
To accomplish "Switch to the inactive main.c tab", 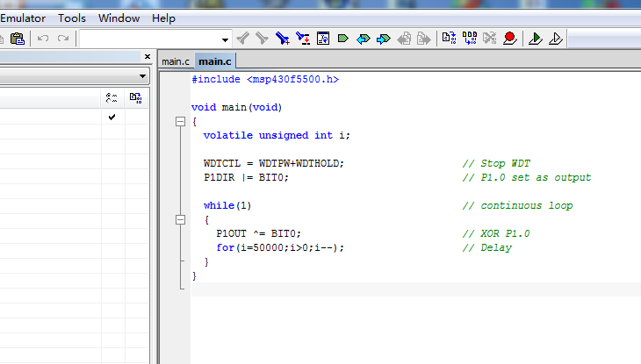I will [176, 61].
